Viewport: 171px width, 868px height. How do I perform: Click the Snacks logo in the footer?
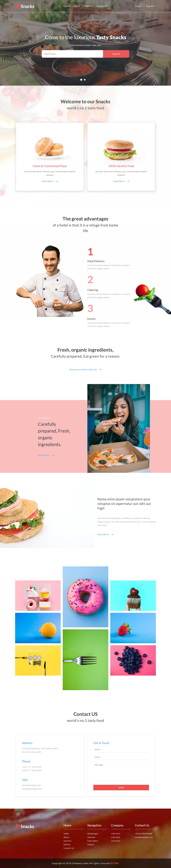click(25, 826)
